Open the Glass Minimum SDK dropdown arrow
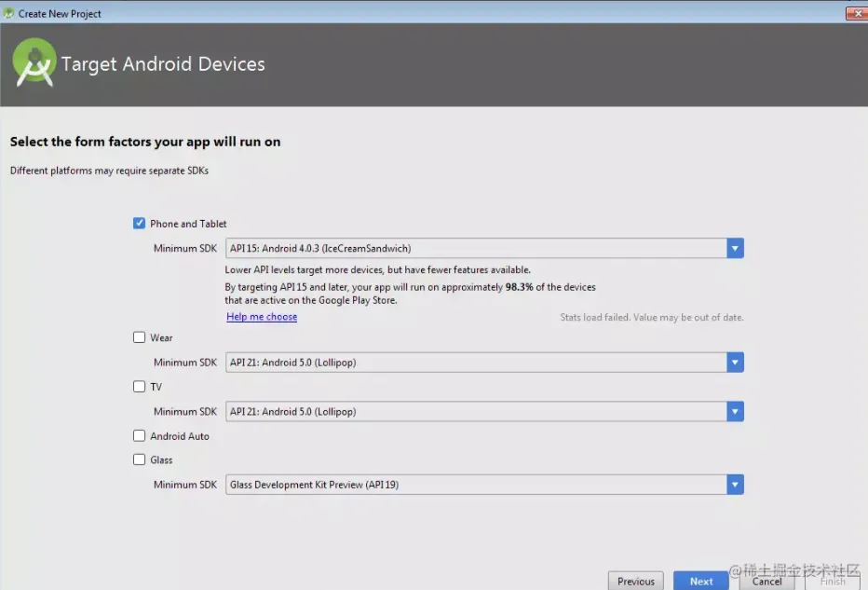 (735, 484)
